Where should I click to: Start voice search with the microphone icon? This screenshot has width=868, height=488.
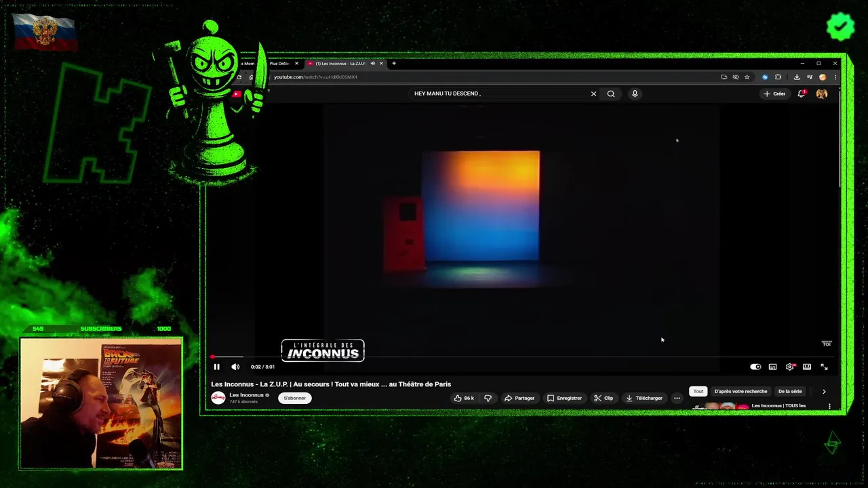point(635,94)
